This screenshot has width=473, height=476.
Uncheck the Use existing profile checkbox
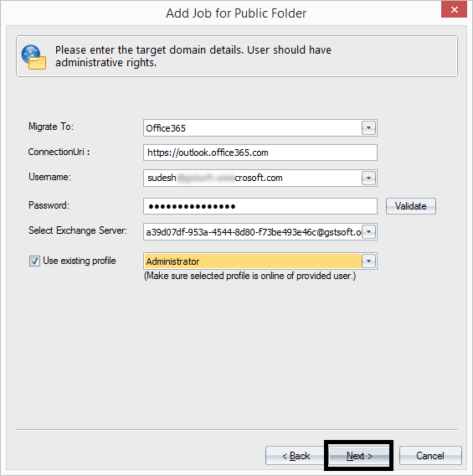click(x=34, y=261)
